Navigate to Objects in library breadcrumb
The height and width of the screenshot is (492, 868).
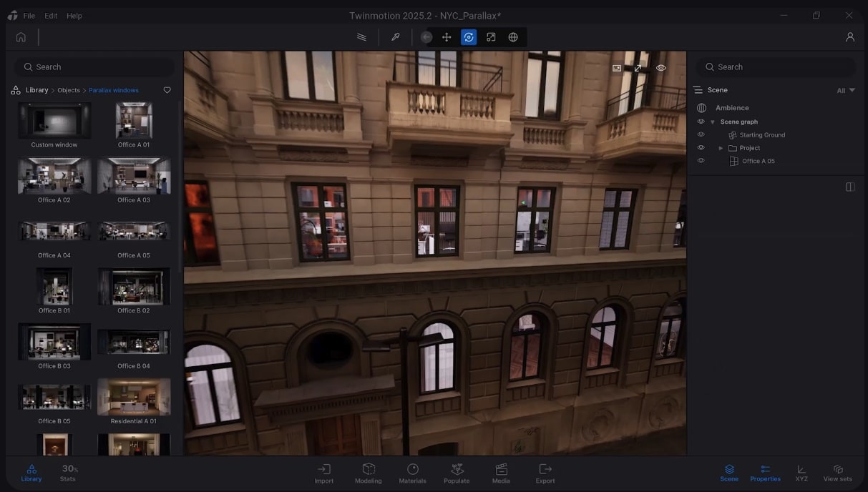(x=69, y=91)
